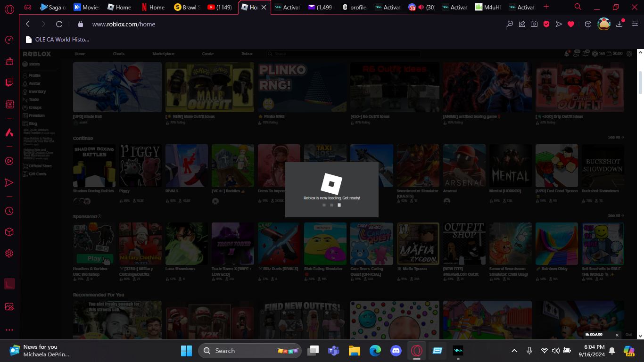This screenshot has width=644, height=362.
Task: Open Inventory in Roblox sidebar
Action: 37,91
